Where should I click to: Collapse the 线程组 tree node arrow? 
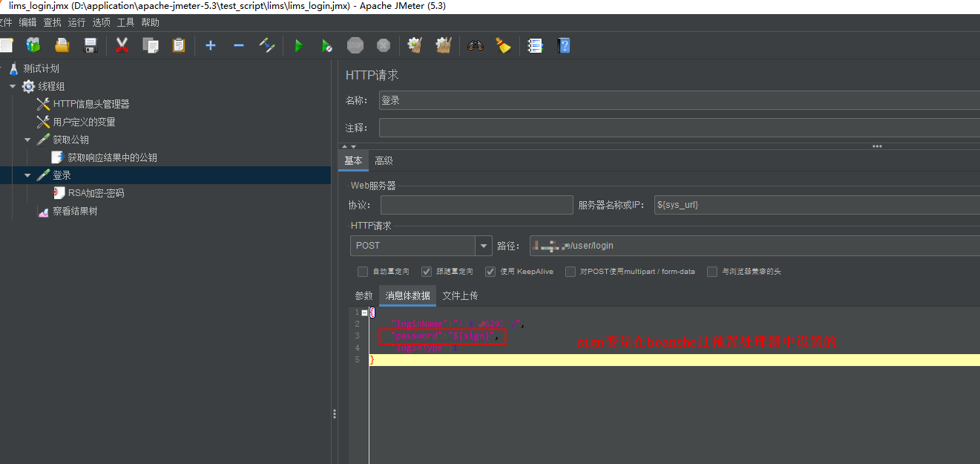coord(13,86)
